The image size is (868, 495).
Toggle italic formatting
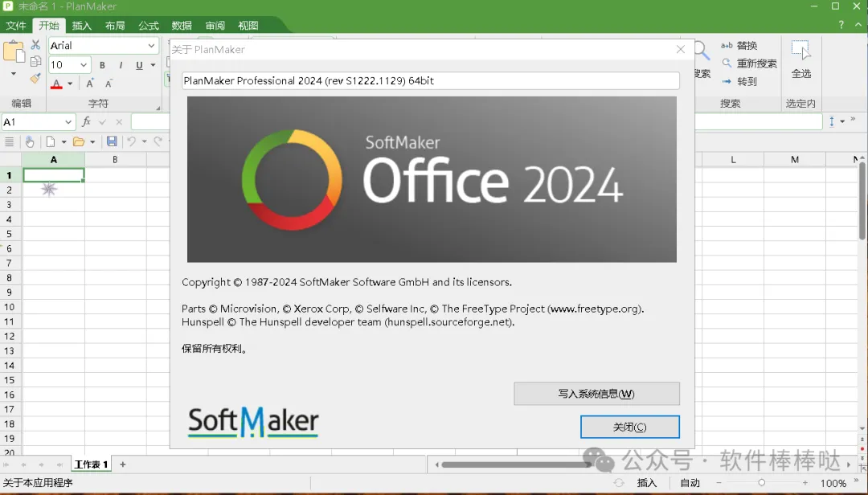click(x=121, y=65)
